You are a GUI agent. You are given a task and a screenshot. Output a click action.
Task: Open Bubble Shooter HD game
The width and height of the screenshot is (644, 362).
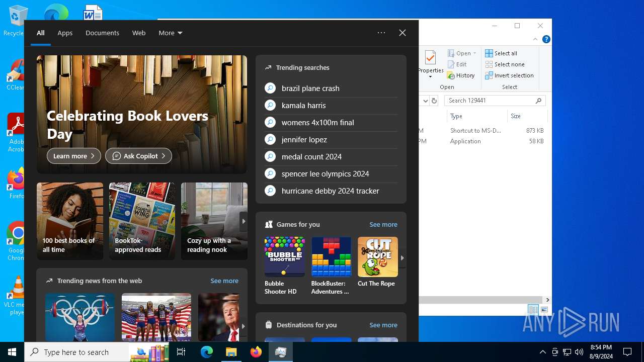point(284,265)
